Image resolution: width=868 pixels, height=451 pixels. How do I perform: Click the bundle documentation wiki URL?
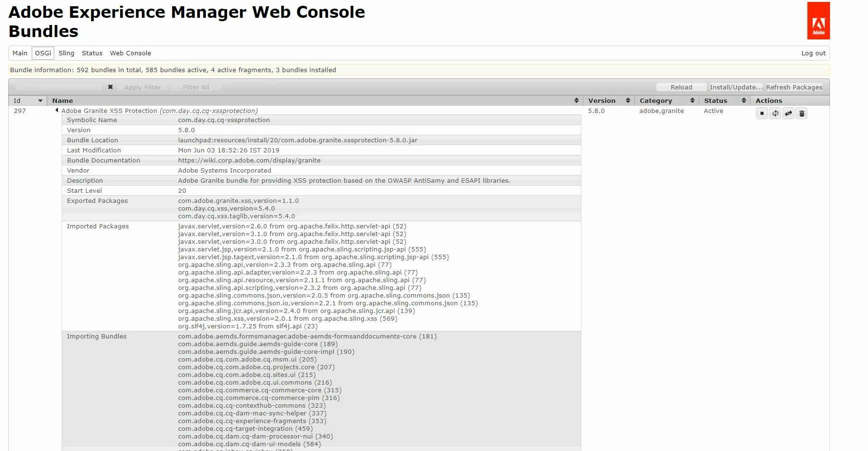click(249, 160)
